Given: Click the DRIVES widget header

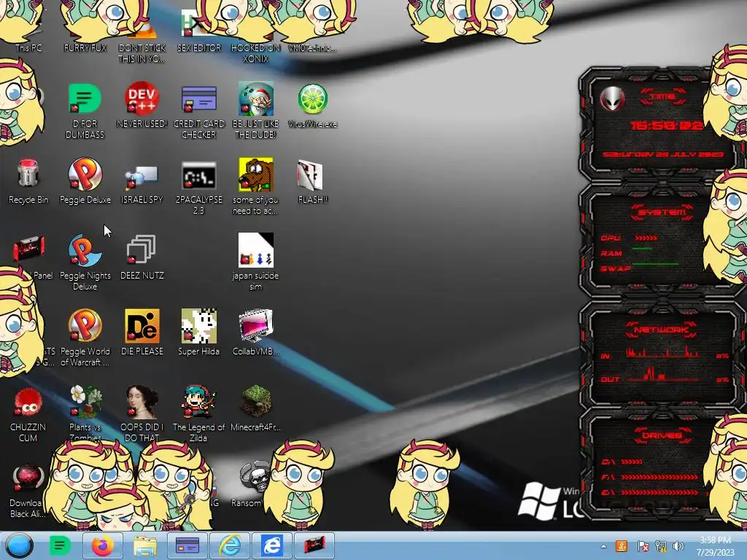Looking at the screenshot, I should pos(662,435).
